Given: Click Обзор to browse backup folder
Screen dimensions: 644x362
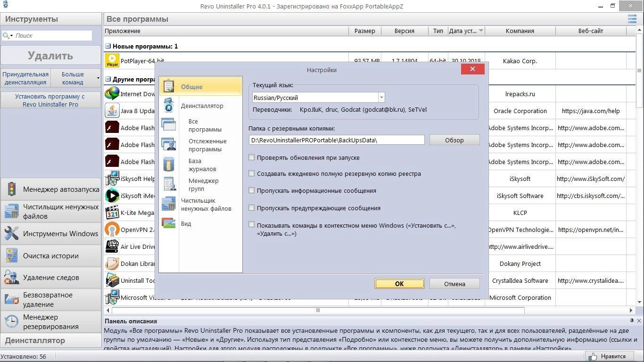Looking at the screenshot, I should tap(454, 140).
